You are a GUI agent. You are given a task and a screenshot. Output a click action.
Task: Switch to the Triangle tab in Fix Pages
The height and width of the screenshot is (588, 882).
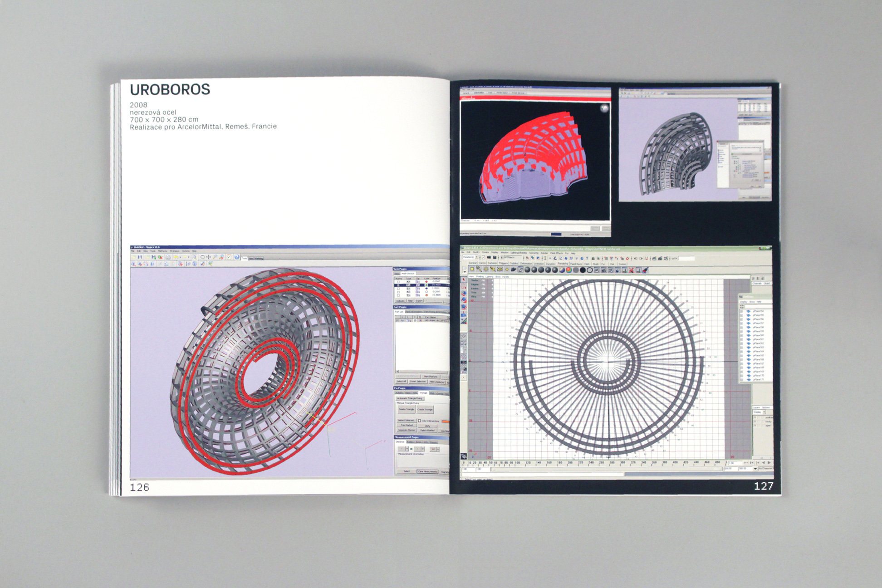click(423, 393)
